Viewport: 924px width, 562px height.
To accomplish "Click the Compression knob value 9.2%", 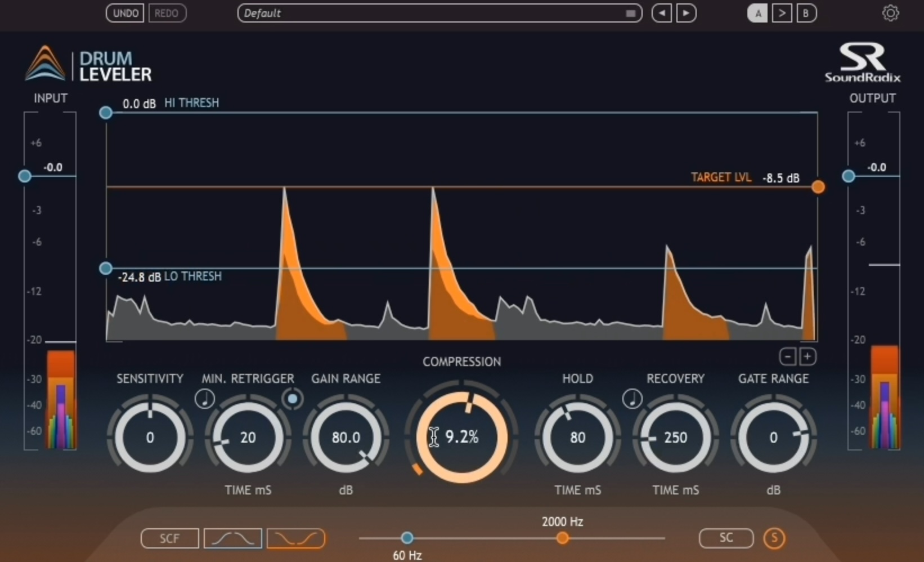I will pos(461,437).
